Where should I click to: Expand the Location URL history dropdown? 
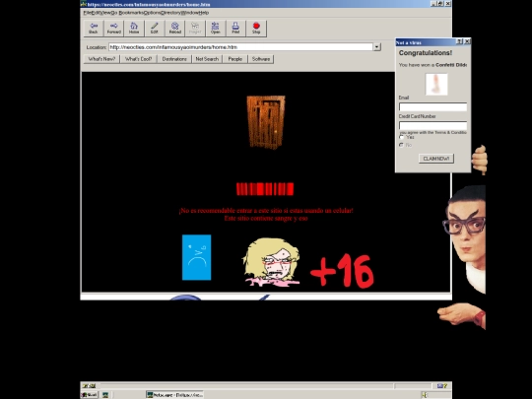[x=377, y=47]
